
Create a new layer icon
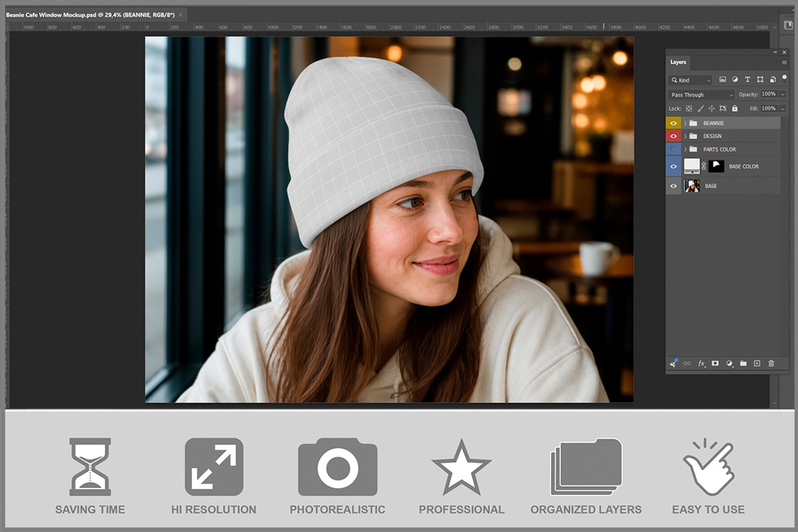click(x=757, y=364)
